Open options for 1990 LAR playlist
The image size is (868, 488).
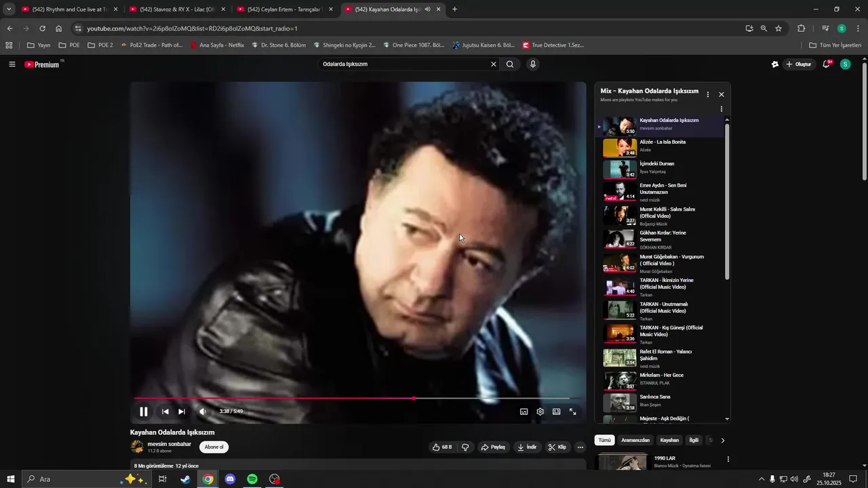click(x=728, y=459)
